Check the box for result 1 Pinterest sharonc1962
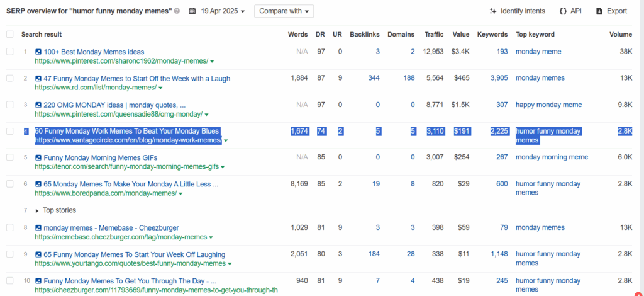 click(x=10, y=52)
